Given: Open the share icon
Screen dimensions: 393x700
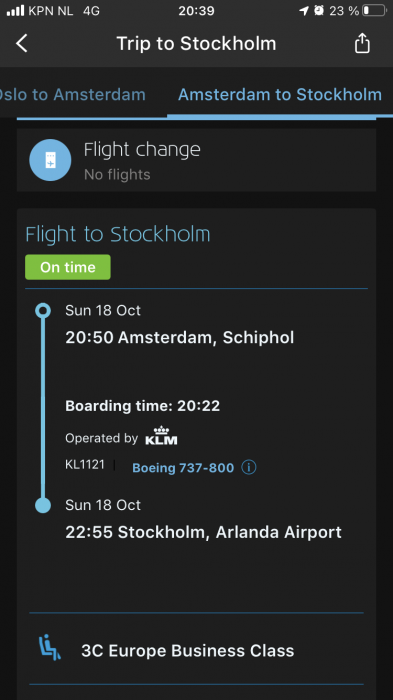Looking at the screenshot, I should 362,43.
